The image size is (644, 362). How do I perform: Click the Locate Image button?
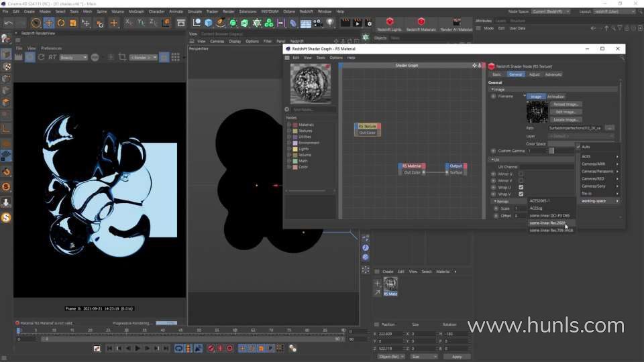[566, 119]
